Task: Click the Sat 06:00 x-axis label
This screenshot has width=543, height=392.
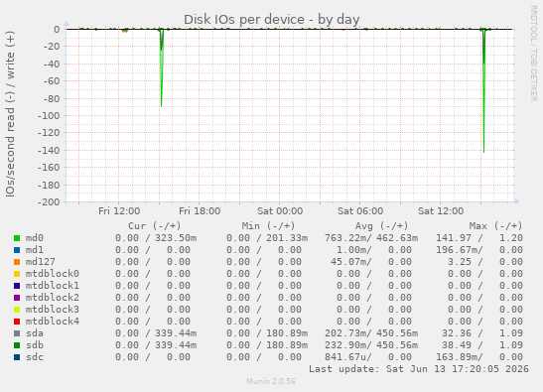Action: coord(360,211)
